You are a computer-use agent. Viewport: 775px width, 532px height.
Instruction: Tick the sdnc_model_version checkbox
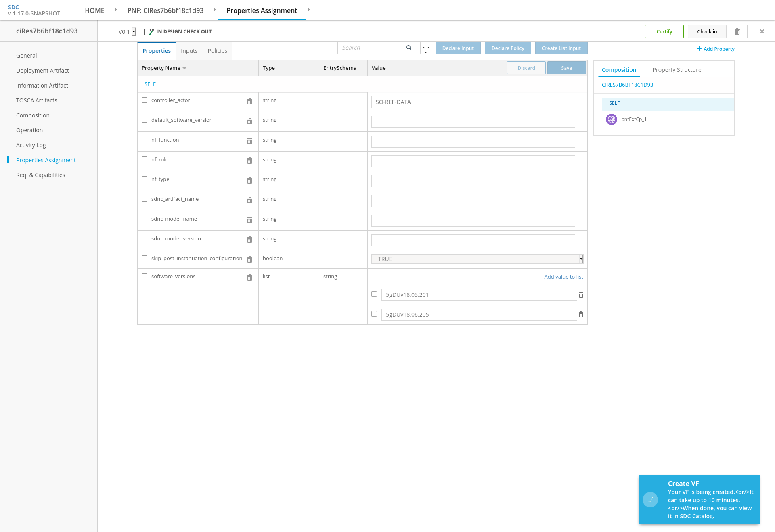point(145,238)
